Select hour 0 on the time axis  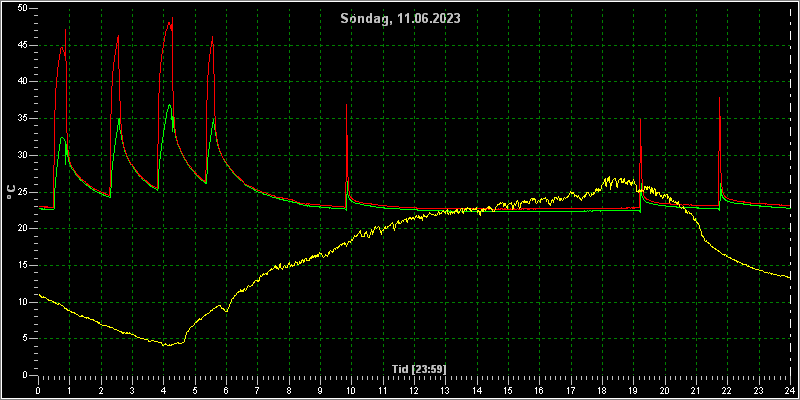pos(39,391)
